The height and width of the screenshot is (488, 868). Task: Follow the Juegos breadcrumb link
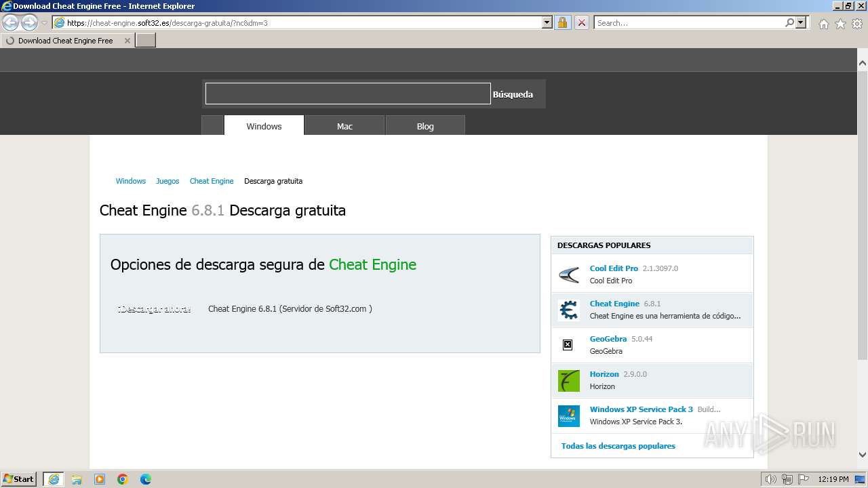click(167, 181)
